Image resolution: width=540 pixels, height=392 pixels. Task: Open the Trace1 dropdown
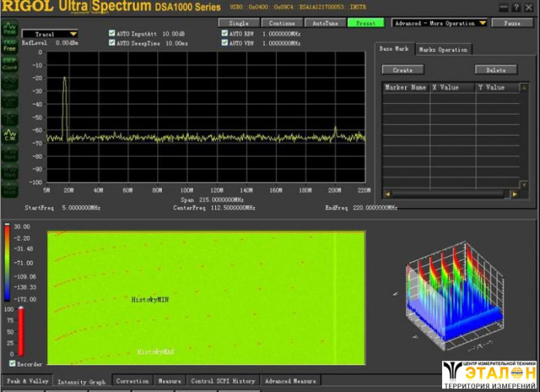(50, 34)
